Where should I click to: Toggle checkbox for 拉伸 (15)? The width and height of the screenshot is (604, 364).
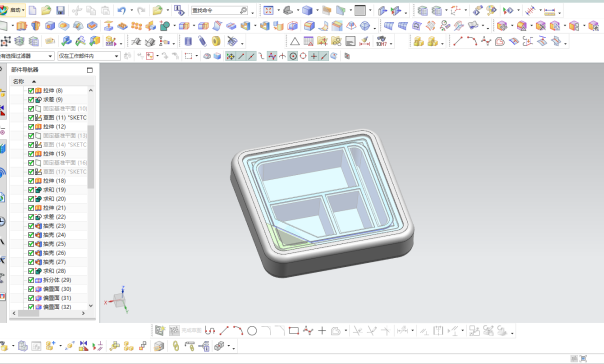click(31, 154)
